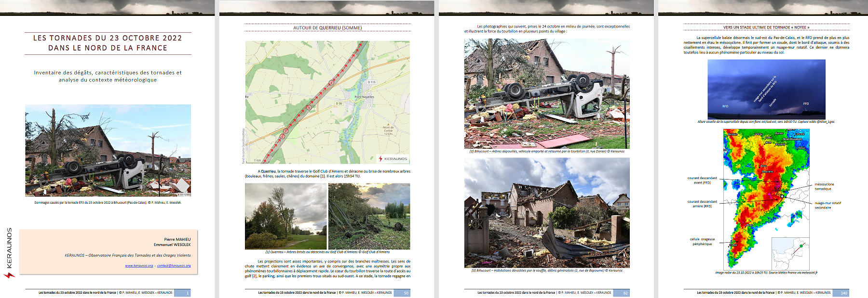Click the caption 'Bihucourt – Arbres dépouillés, véhicule emporté'
868x298 pixels.
coord(547,151)
